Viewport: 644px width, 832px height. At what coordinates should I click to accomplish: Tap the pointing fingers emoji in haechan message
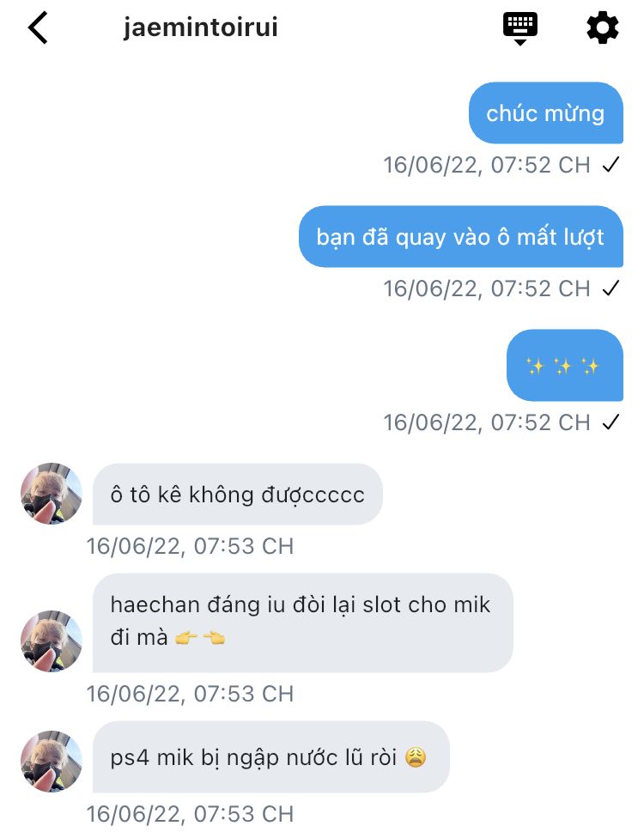200,637
